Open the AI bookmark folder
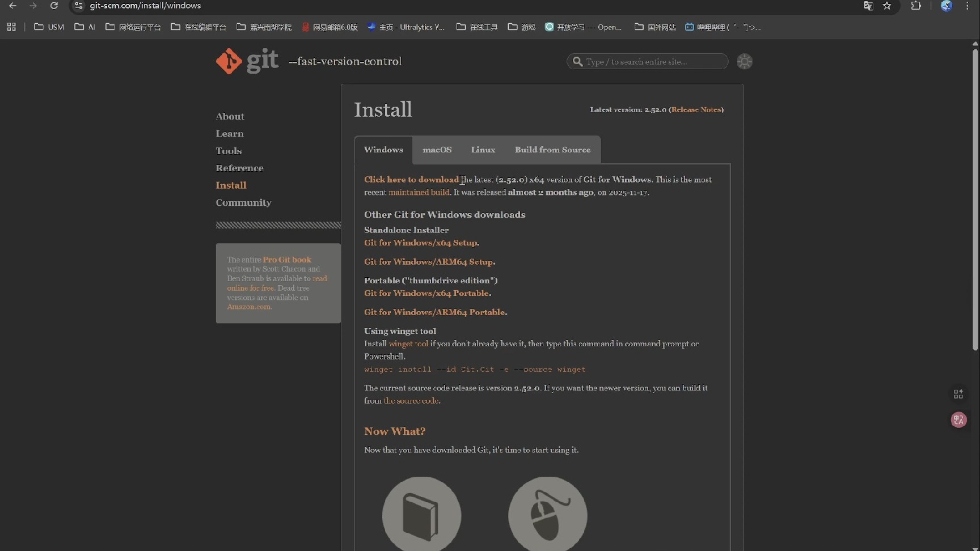Viewport: 980px width, 551px height. coord(85,27)
